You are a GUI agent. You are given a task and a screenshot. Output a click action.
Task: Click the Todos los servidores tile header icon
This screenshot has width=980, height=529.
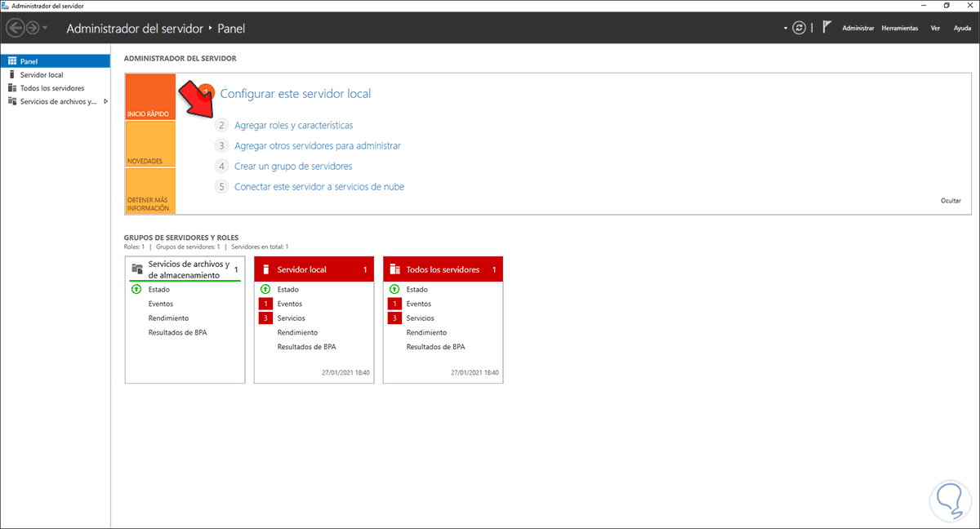pyautogui.click(x=395, y=269)
